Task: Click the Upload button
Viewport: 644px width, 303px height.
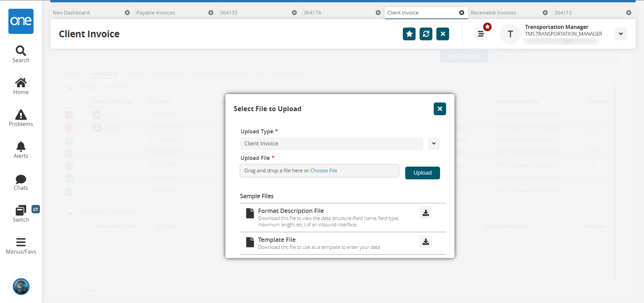Action: (422, 173)
